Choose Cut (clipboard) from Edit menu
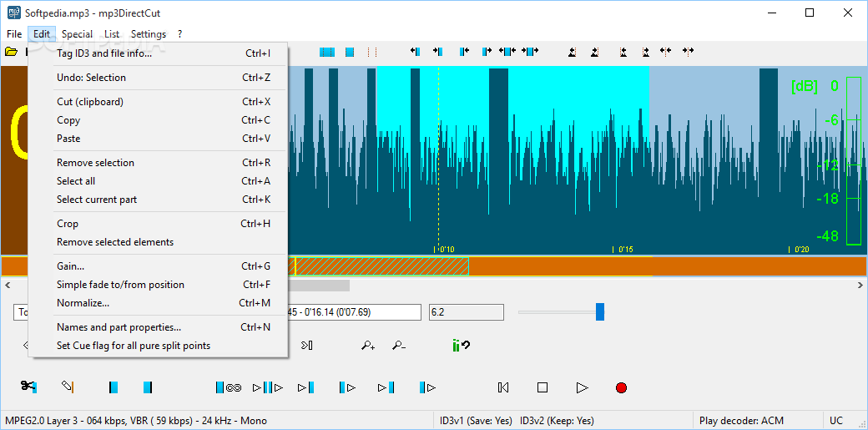868x430 pixels. click(159, 102)
